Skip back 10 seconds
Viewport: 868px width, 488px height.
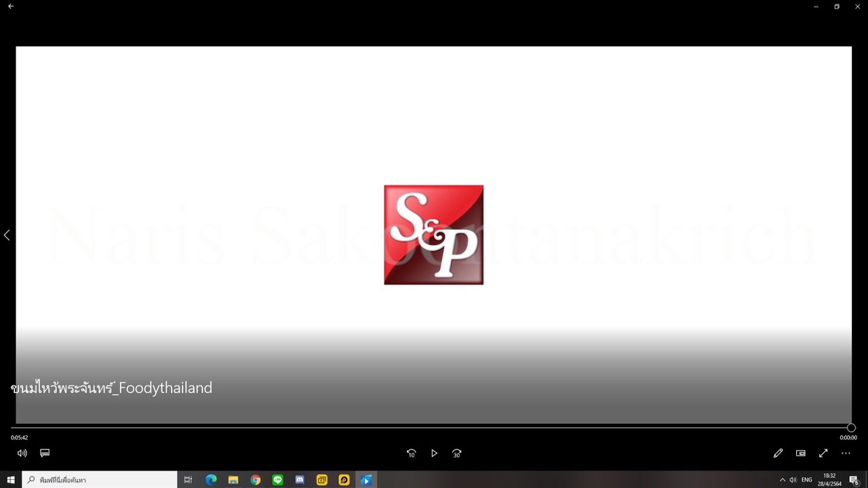411,453
